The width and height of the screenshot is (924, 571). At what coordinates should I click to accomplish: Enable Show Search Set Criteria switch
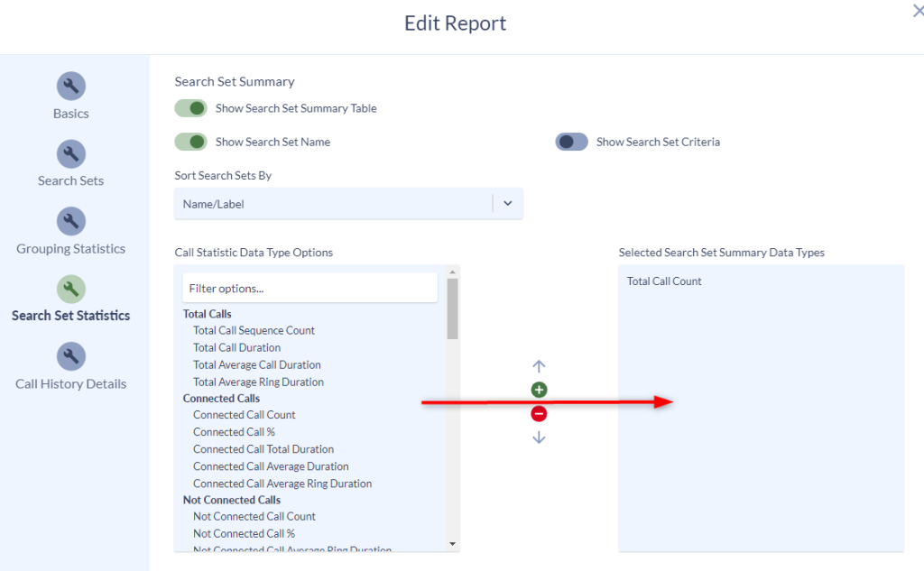[x=571, y=142]
